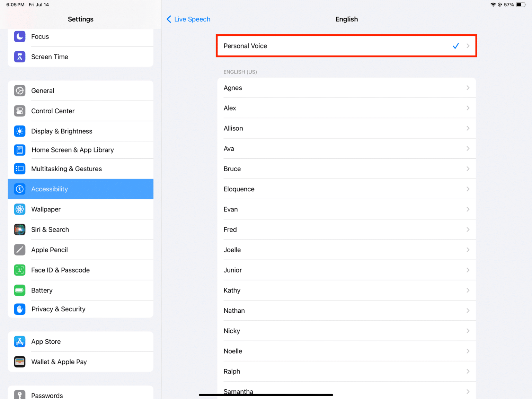Tap the Siri & Search orb icon
Viewport: 532px width, 399px height.
coord(20,229)
